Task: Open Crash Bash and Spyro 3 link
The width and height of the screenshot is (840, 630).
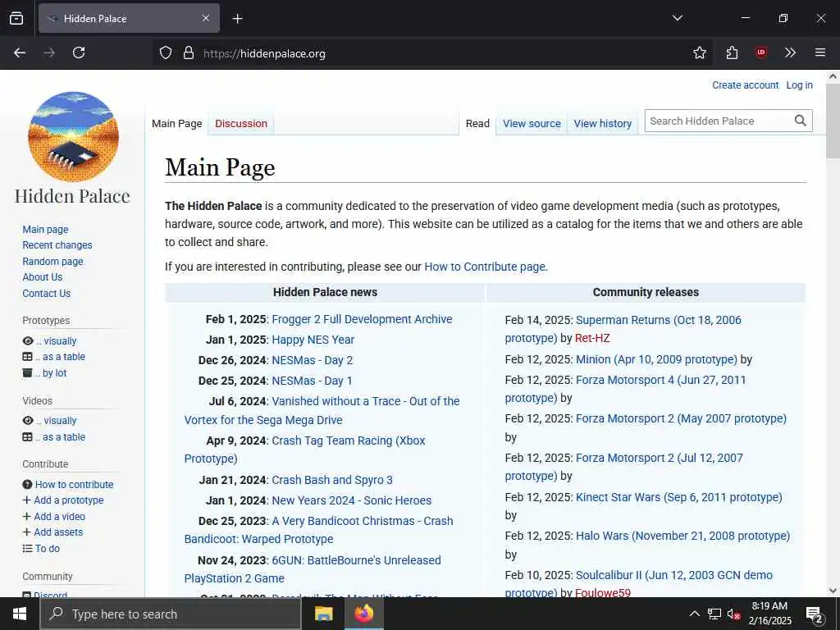Action: pos(332,480)
